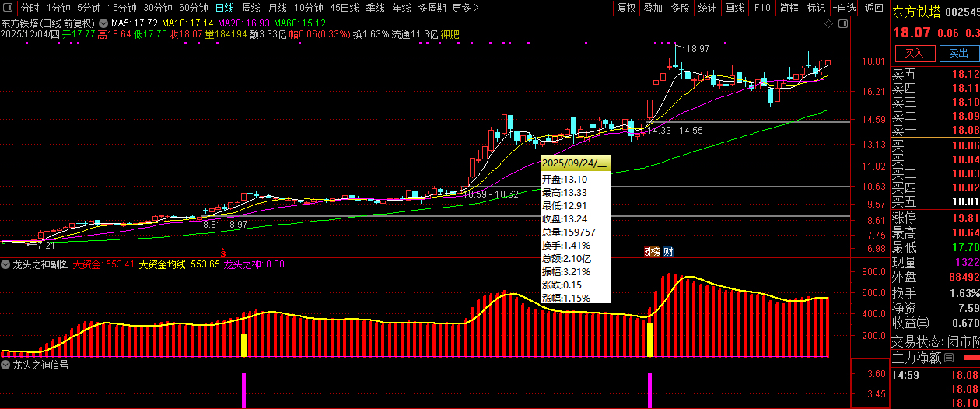The height and width of the screenshot is (409, 980).
Task: Click the 买一 bid row 18.06
Action: tap(935, 145)
